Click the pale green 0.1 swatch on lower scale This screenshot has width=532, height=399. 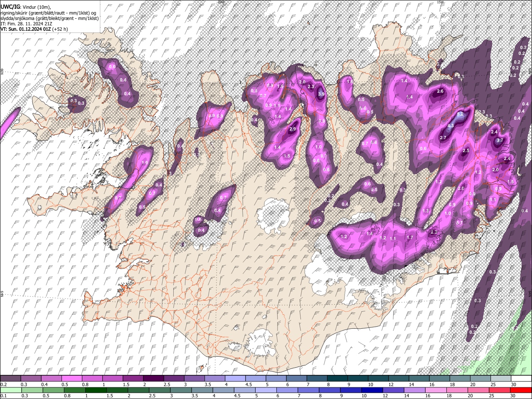(x=11, y=390)
